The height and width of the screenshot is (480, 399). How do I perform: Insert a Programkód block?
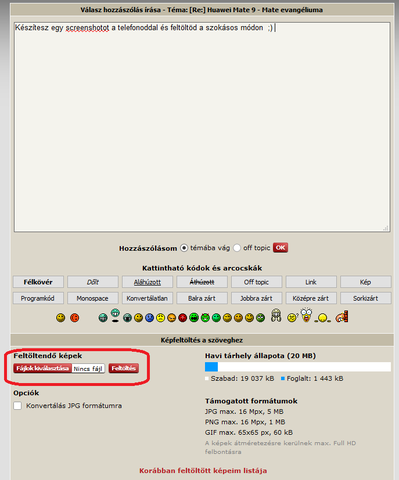click(38, 298)
